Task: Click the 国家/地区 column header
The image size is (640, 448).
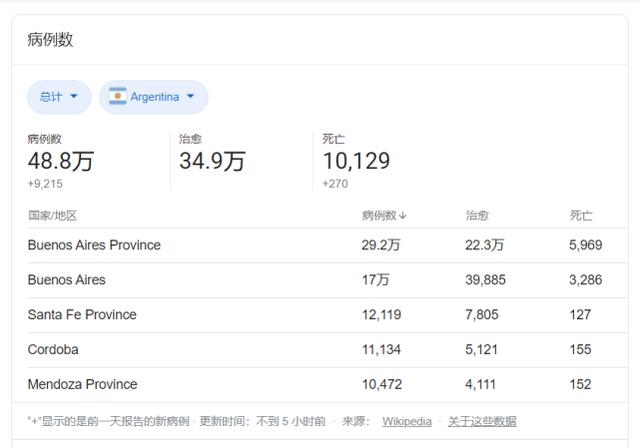Action: pos(52,215)
